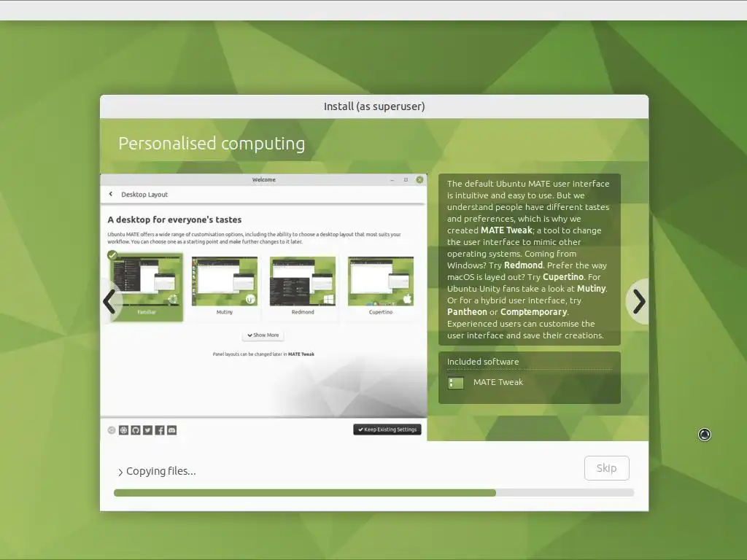Close the embedded Welcome window
The width and height of the screenshot is (747, 560).
coord(419,179)
